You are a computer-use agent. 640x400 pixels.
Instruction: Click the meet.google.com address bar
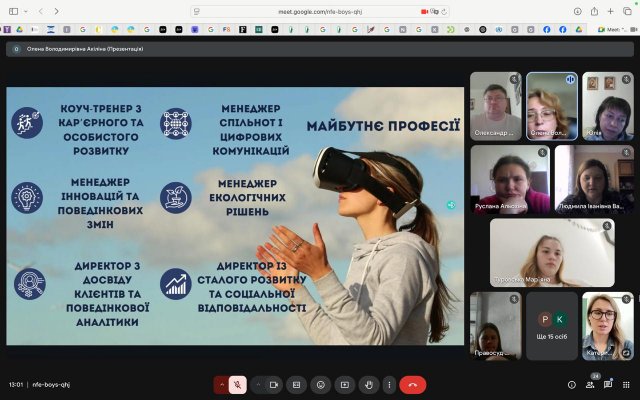tap(320, 11)
